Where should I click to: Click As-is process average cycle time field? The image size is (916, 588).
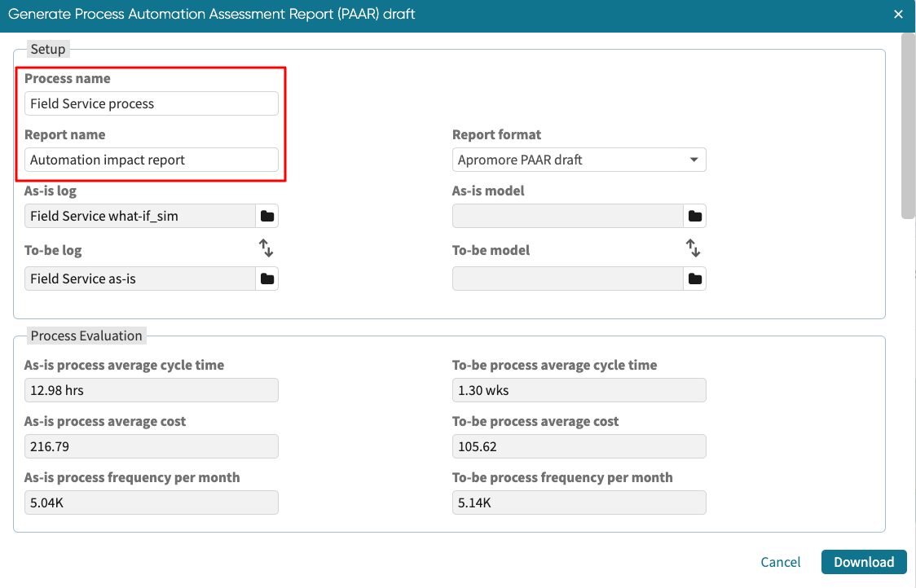point(151,390)
